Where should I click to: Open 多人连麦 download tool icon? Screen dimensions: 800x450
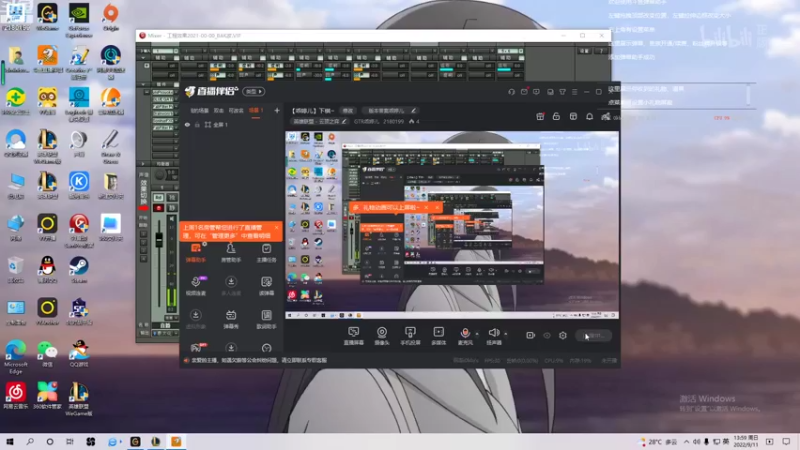(x=231, y=286)
